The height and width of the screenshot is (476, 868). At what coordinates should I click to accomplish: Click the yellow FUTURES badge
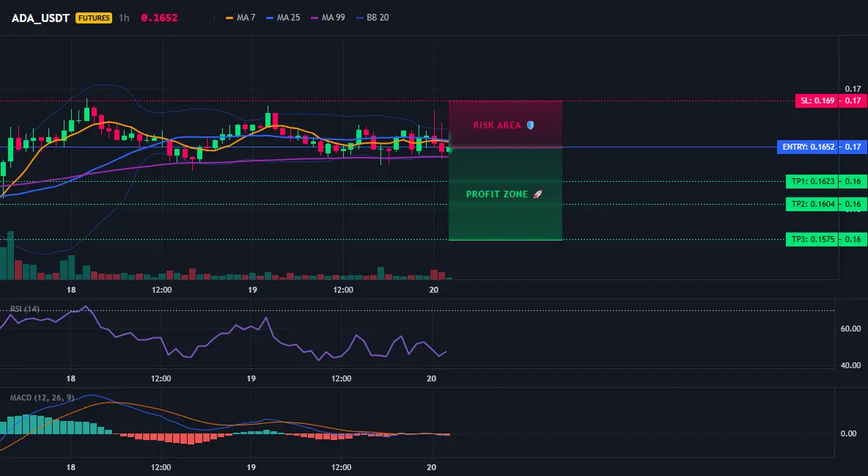[94, 18]
